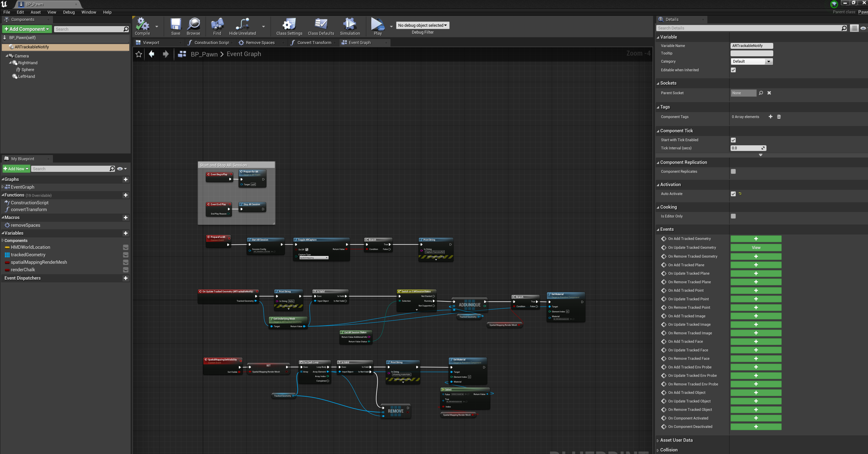Open the debug object selector dropdown

point(423,25)
